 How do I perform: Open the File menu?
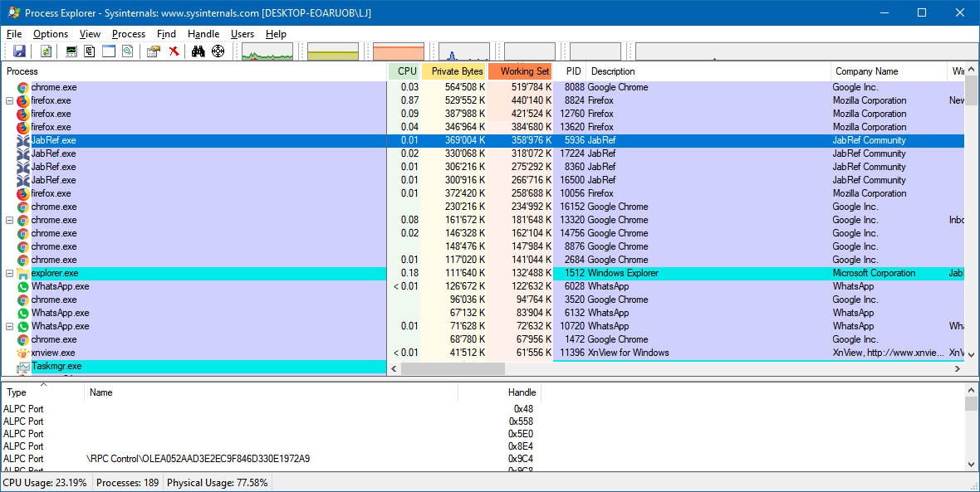(x=14, y=34)
